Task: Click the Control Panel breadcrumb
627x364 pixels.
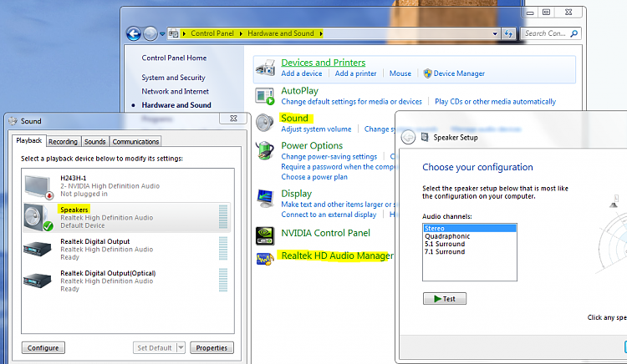Action: (x=212, y=33)
